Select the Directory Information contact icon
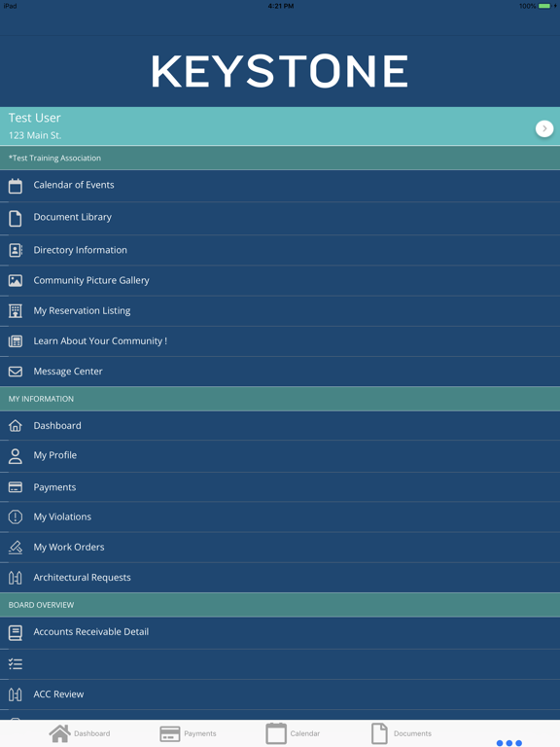560x747 pixels. [x=16, y=250]
